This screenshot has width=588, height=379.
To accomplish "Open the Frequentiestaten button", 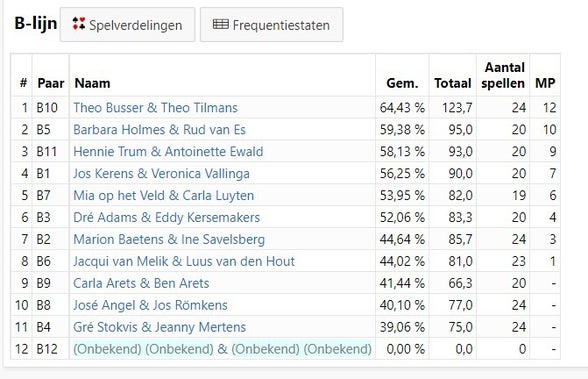I will [272, 25].
